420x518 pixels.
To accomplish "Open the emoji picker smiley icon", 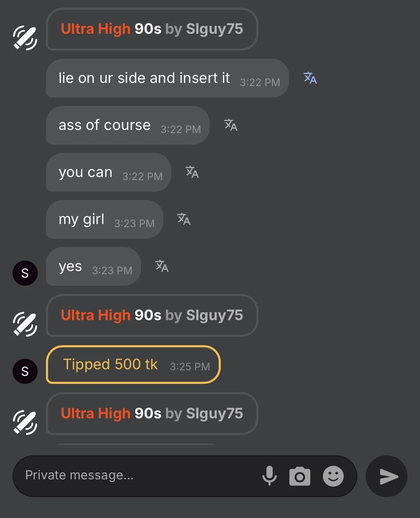I will click(333, 476).
